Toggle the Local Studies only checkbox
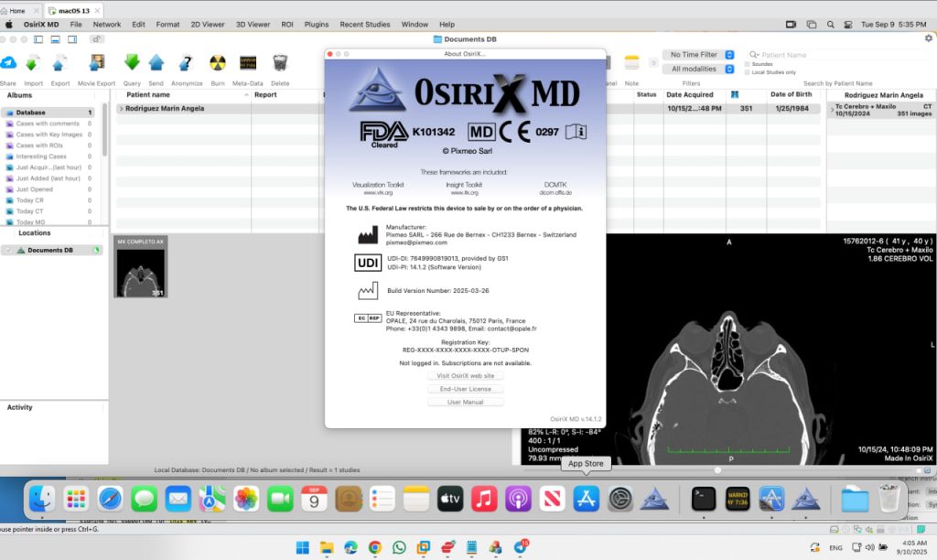 [x=748, y=71]
